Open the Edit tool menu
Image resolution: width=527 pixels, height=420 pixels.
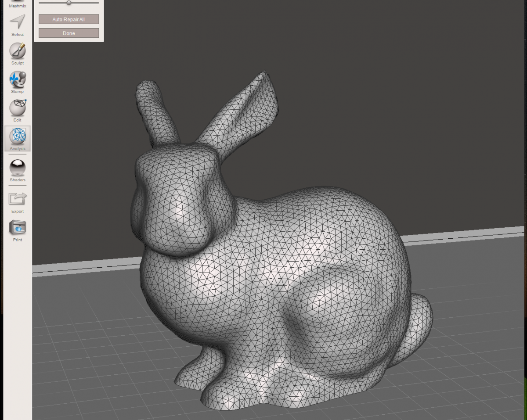[18, 111]
